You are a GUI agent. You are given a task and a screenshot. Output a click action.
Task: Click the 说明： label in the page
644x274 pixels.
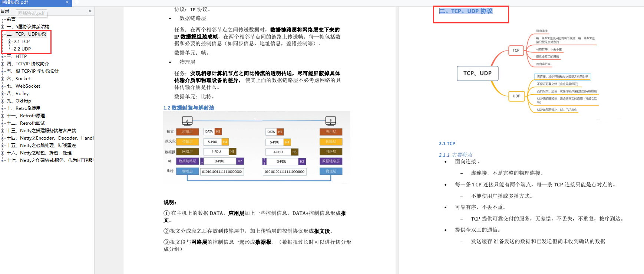point(170,202)
